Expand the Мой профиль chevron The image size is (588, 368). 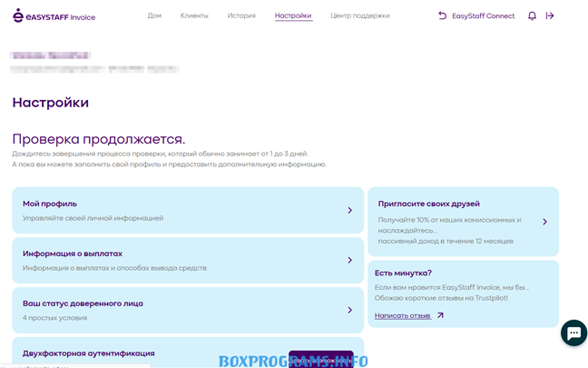point(349,210)
